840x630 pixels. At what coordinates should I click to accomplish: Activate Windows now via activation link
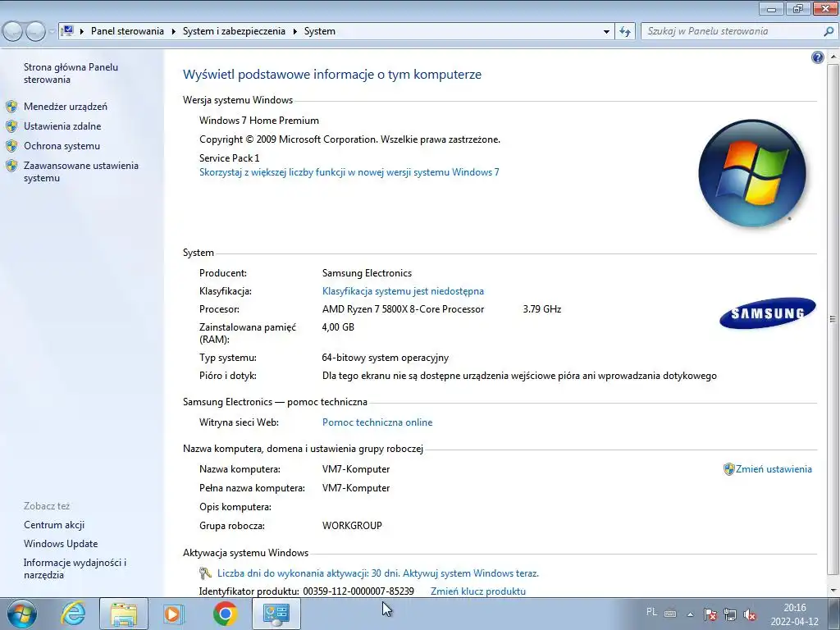click(377, 573)
